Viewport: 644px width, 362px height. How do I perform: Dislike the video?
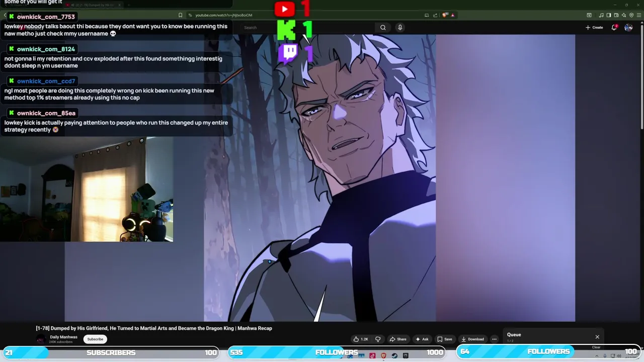378,339
